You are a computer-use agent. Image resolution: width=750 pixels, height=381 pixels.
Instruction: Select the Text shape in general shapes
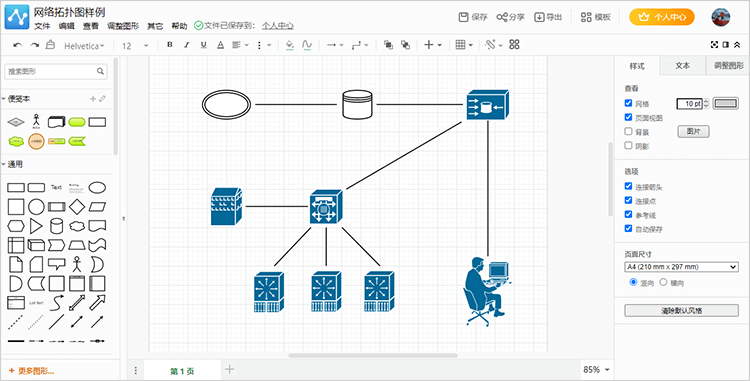(56, 187)
